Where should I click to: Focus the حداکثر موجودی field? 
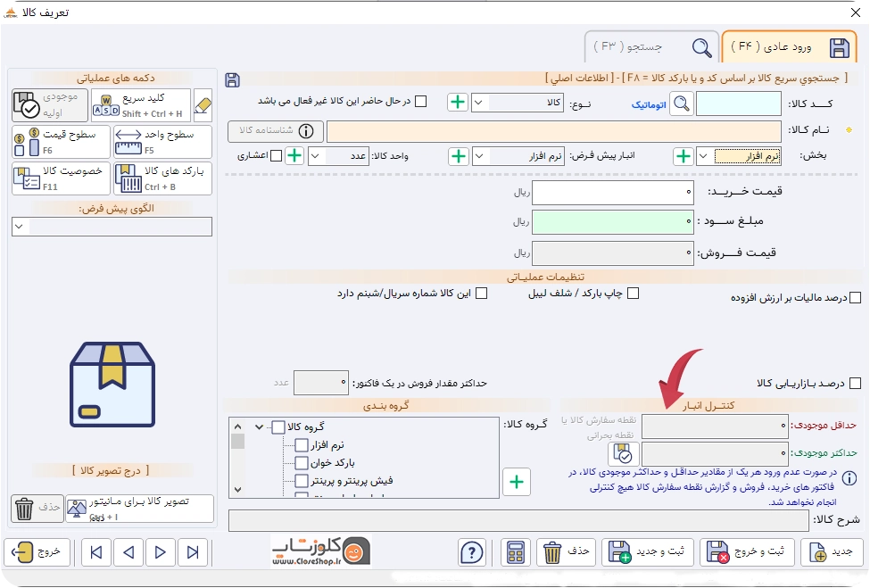point(715,453)
